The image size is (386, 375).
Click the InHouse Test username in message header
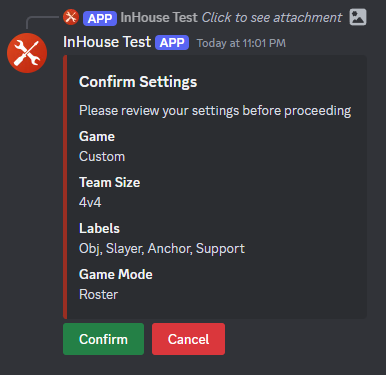coord(107,42)
